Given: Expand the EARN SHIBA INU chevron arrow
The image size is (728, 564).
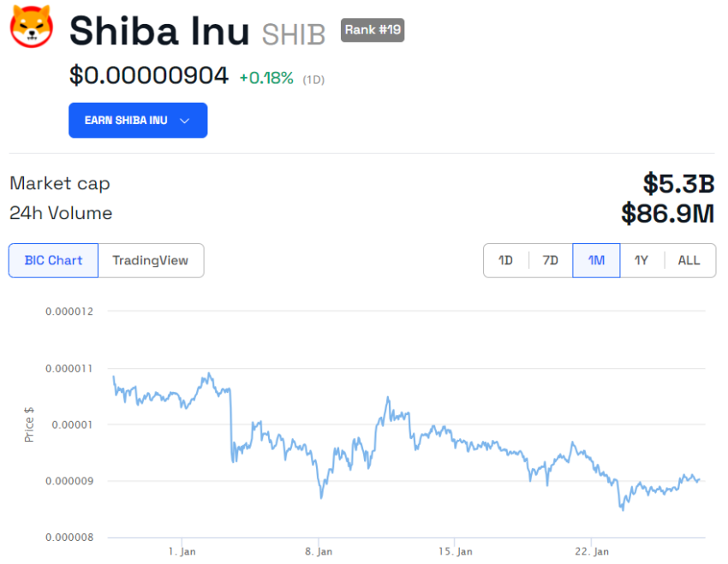Looking at the screenshot, I should pos(186,120).
